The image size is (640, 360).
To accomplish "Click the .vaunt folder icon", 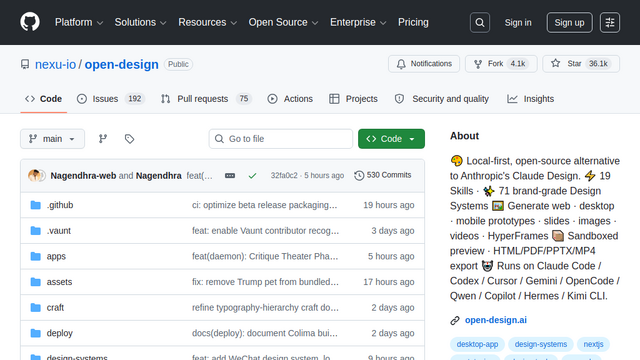I will (36, 231).
